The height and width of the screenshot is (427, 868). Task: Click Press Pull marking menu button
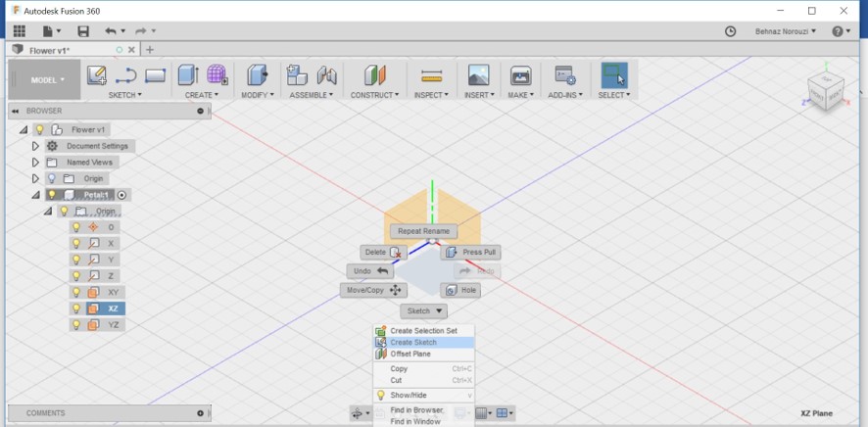click(470, 253)
